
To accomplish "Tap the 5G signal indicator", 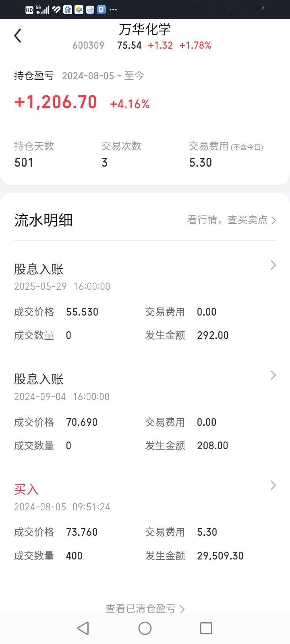I will tap(42, 10).
